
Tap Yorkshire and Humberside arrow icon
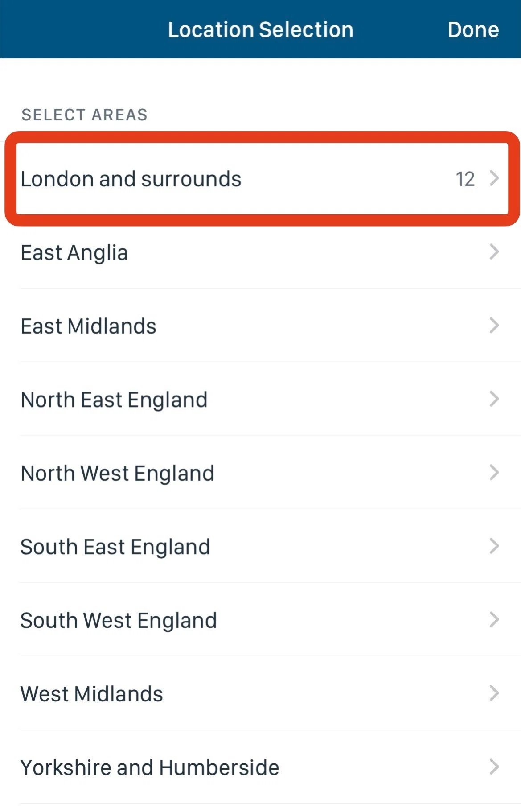click(x=494, y=767)
